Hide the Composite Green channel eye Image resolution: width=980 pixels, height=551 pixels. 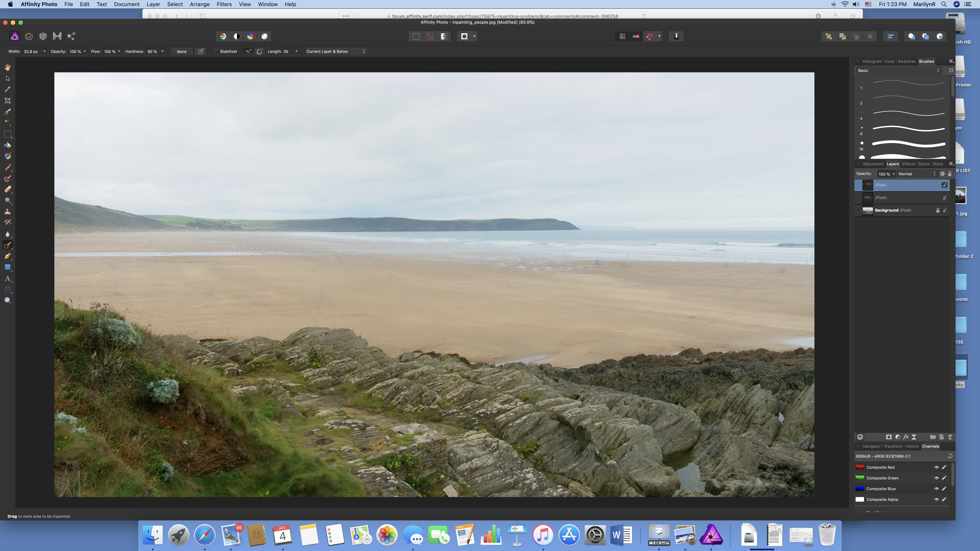point(936,478)
